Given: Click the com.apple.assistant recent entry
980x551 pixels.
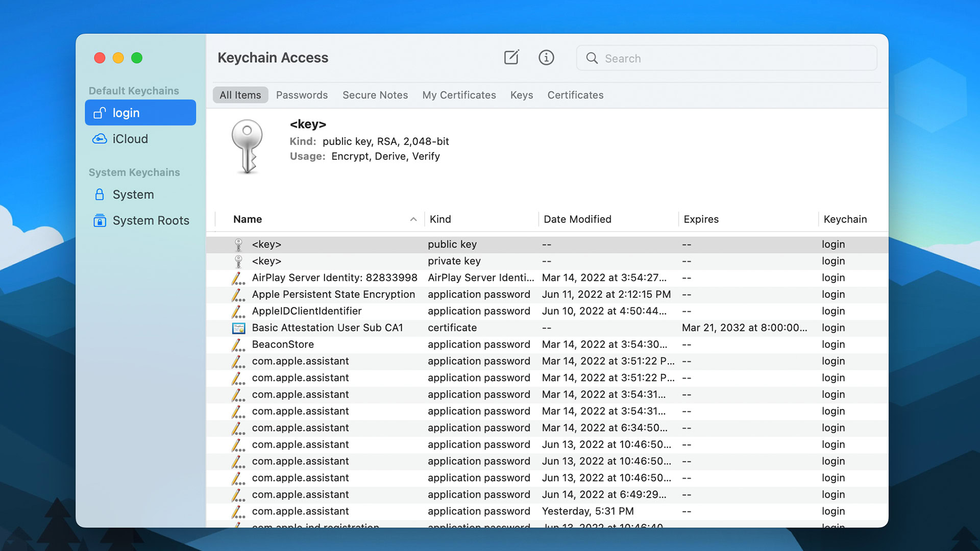Looking at the screenshot, I should [300, 511].
